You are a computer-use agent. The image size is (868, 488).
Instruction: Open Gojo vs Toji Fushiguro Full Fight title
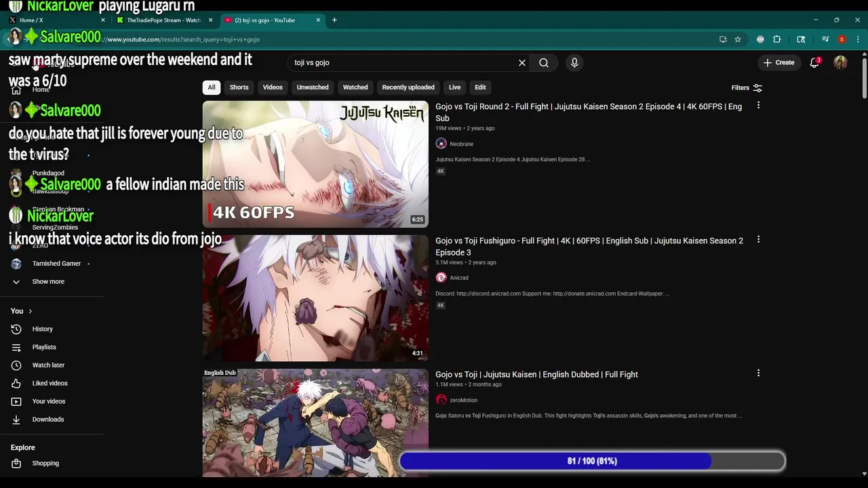[x=589, y=246]
